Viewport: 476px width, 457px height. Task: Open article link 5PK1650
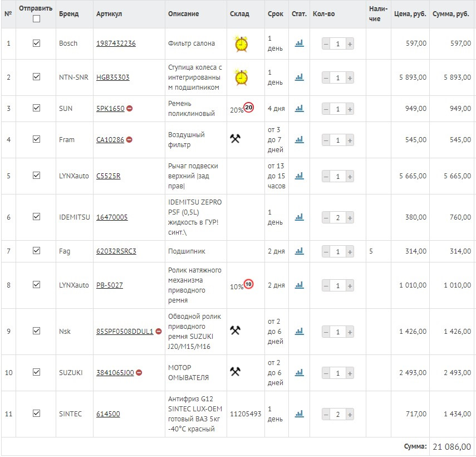tap(110, 109)
